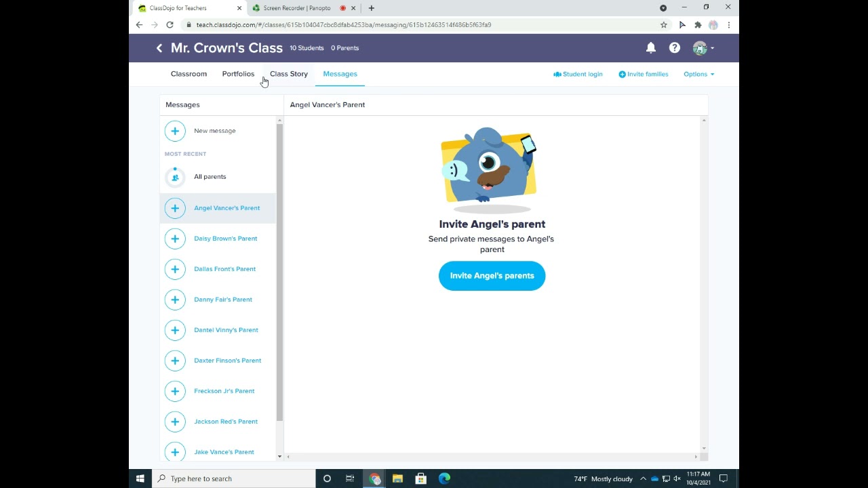Open Jake Vance's Parent conversation

pyautogui.click(x=224, y=452)
